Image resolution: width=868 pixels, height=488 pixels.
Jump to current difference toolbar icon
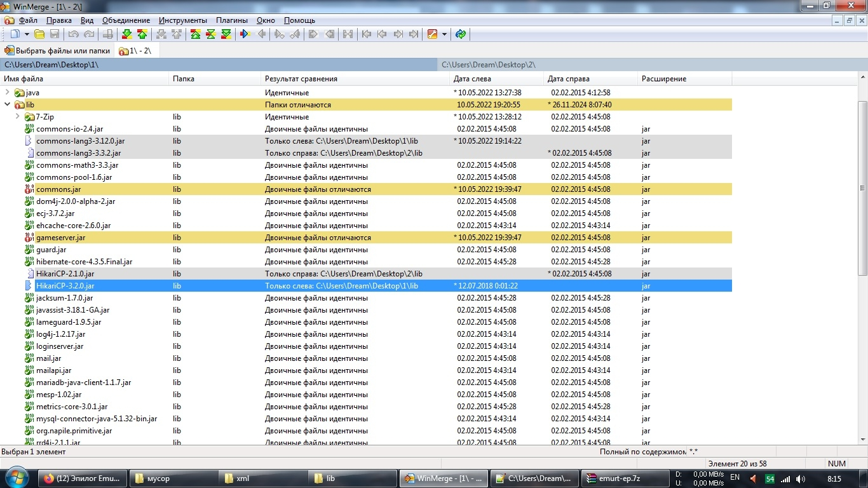[211, 34]
